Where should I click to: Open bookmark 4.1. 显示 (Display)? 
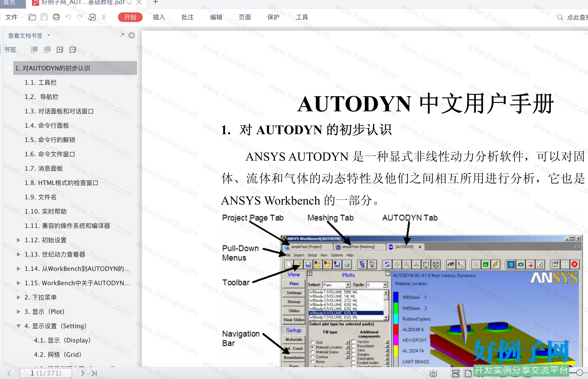62,340
